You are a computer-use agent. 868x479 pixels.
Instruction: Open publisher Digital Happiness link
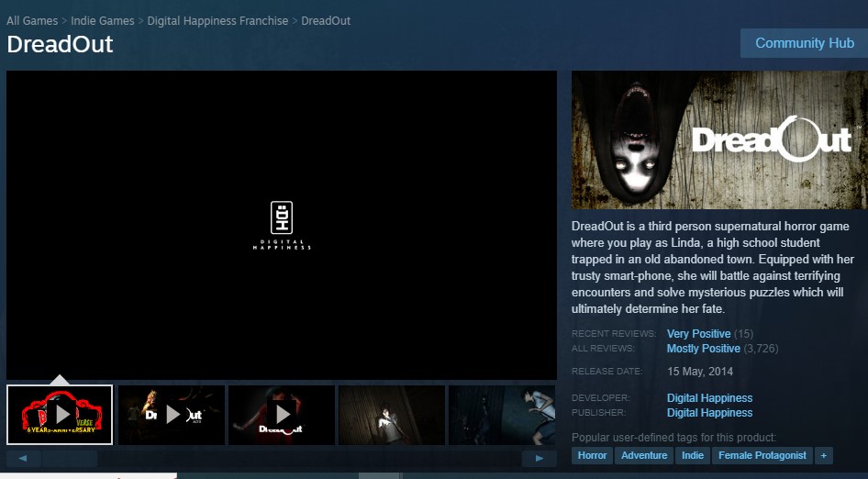[709, 413]
